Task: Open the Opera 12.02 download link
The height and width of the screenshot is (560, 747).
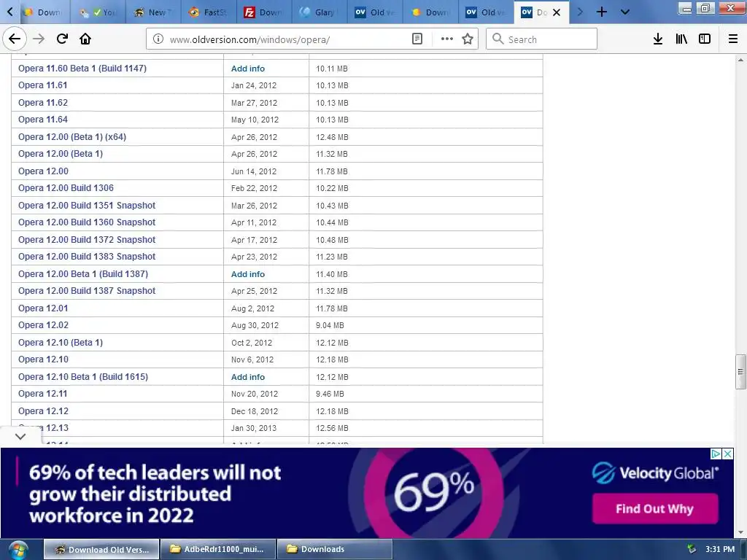Action: (43, 325)
